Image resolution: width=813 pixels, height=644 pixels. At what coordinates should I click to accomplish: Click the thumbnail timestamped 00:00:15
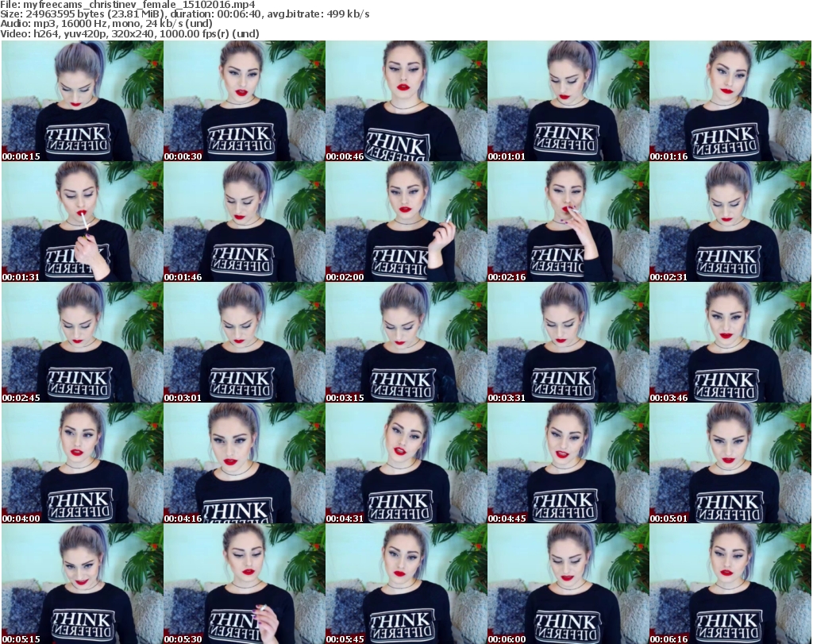coord(82,101)
